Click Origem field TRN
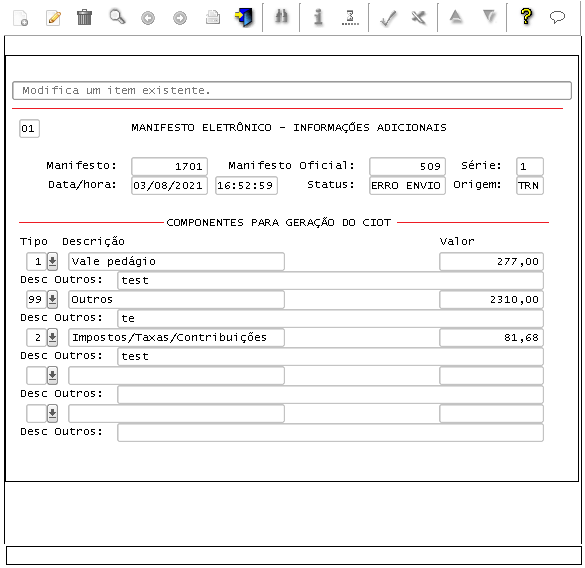This screenshot has height=568, width=585. pos(530,185)
